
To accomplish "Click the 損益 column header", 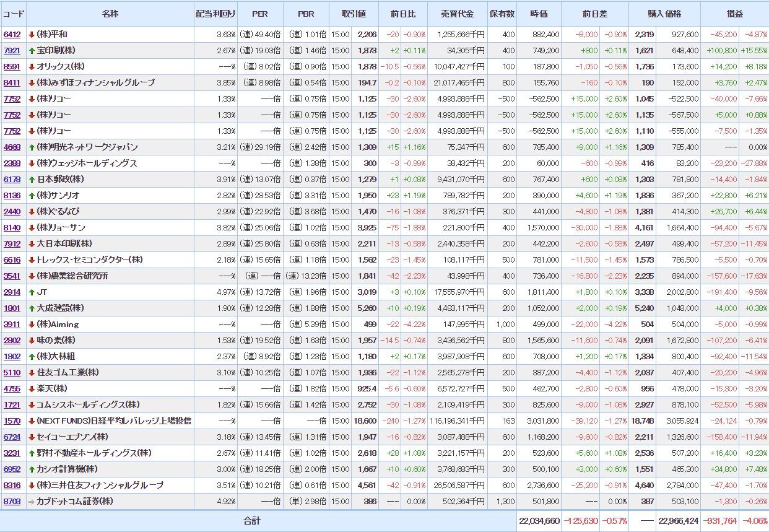I will point(735,14).
